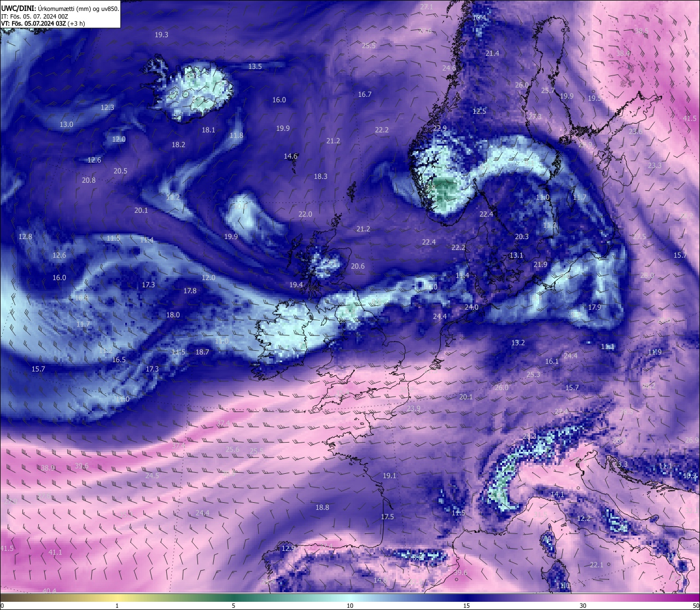This screenshot has width=700, height=610.
Task: Click the 19.1 value over France
Action: (x=389, y=475)
